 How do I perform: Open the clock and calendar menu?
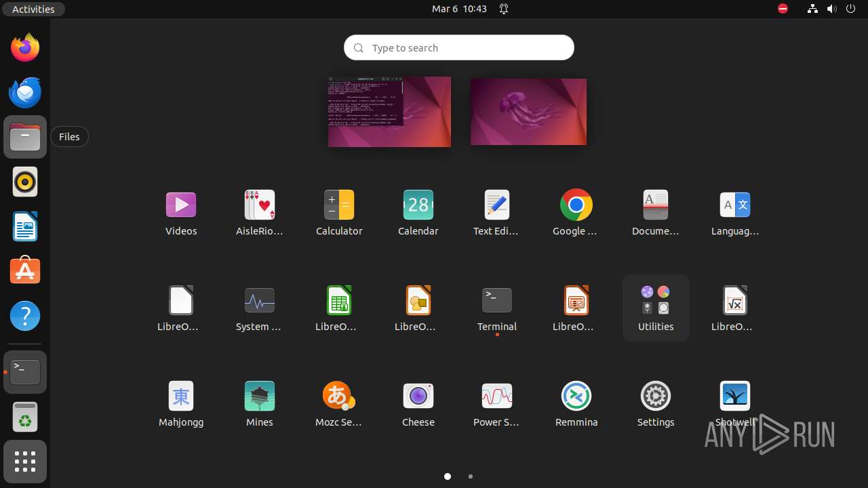(459, 9)
